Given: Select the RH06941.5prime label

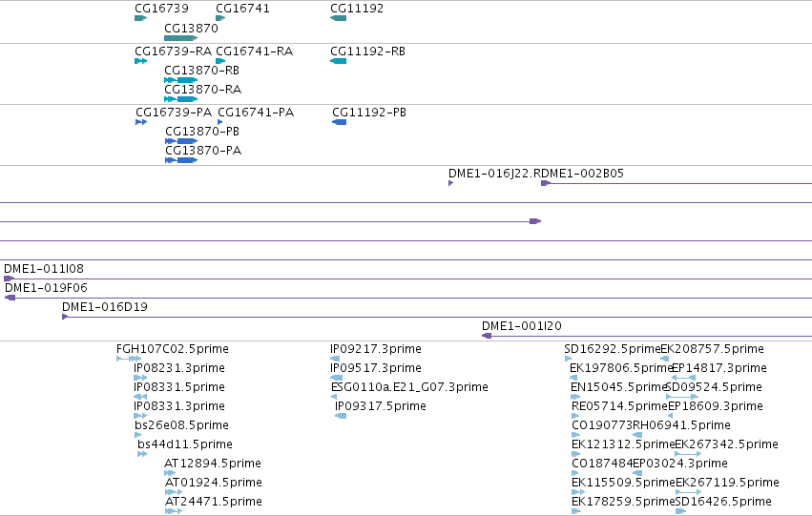Looking at the screenshot, I should (x=681, y=425).
